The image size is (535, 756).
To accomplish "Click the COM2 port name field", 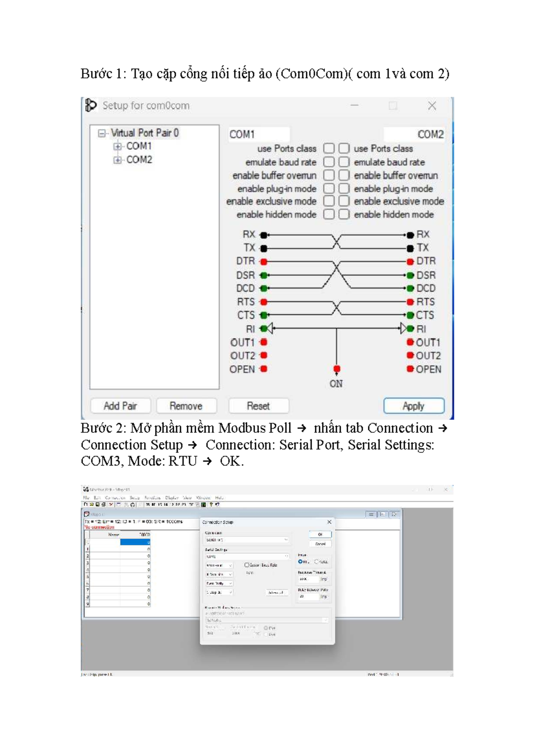I will [x=414, y=134].
